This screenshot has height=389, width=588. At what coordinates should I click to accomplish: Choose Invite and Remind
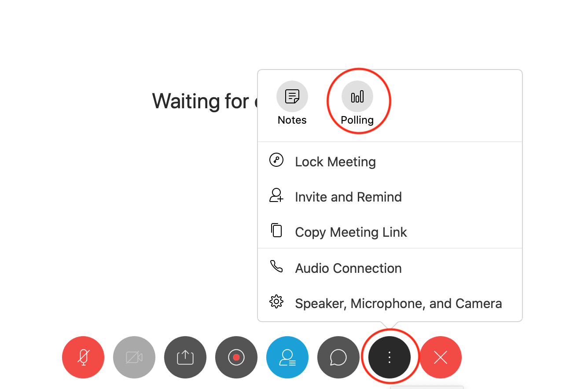click(348, 197)
